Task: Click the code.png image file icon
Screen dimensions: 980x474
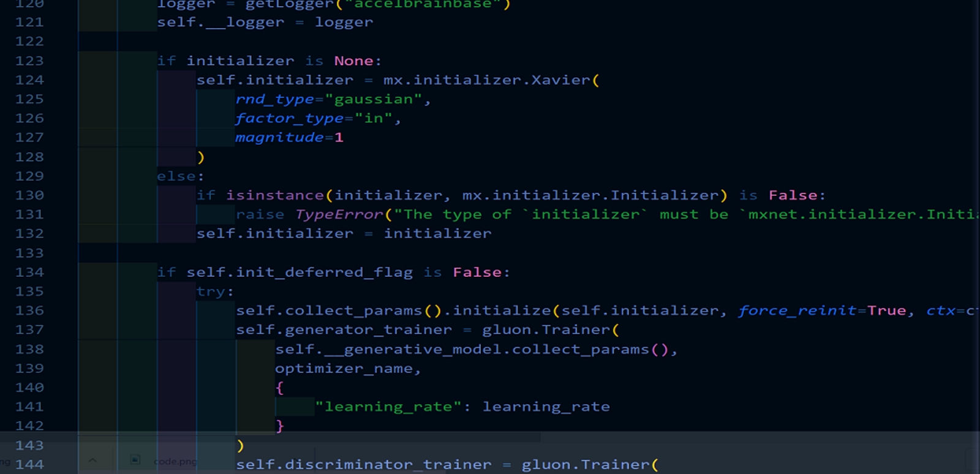Action: click(135, 459)
